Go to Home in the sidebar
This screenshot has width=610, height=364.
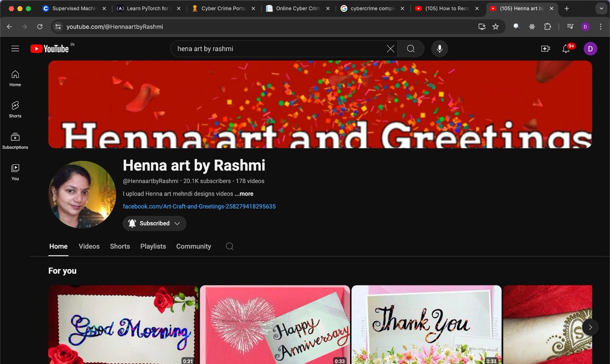coord(15,78)
